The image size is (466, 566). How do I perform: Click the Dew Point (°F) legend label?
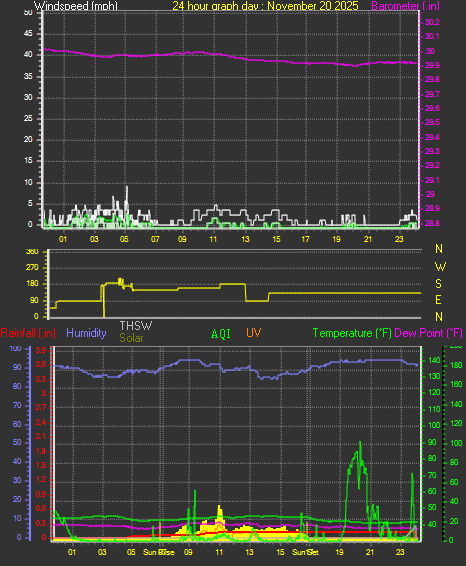tap(428, 333)
